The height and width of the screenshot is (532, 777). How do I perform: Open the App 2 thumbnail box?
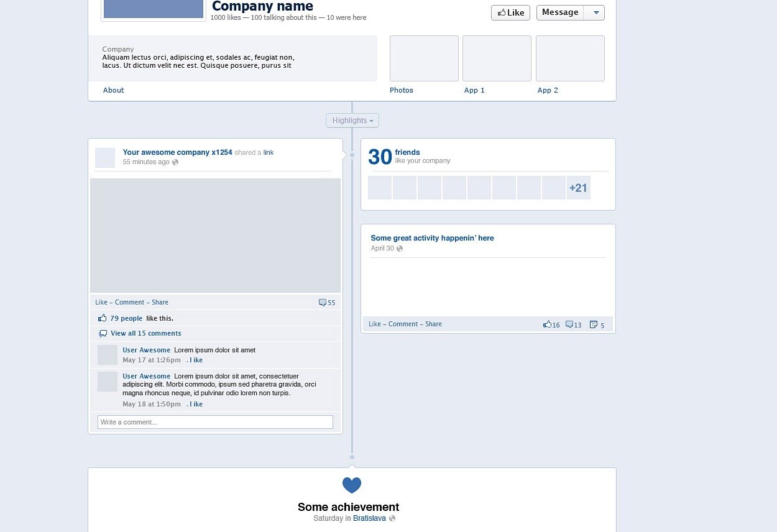[570, 58]
